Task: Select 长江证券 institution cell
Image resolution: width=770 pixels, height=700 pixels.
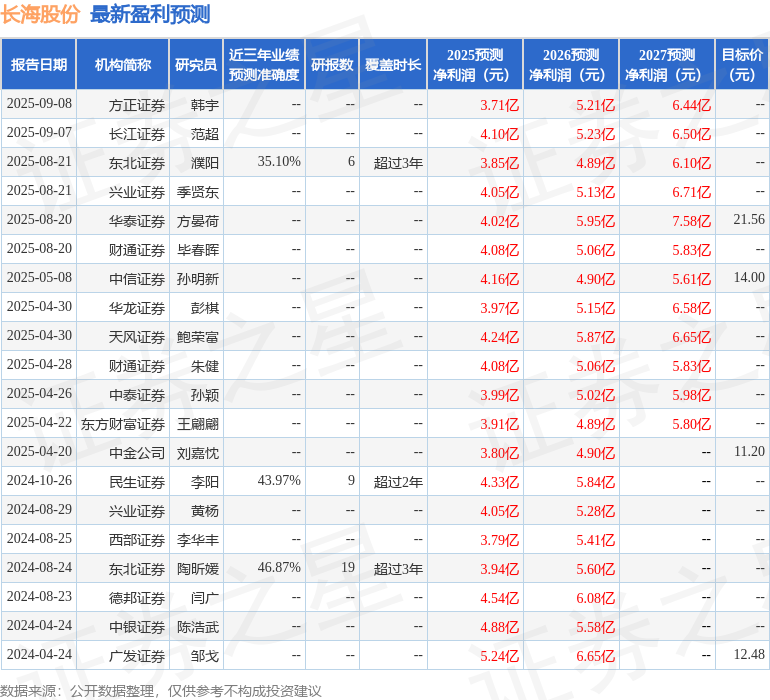Action: coord(137,134)
